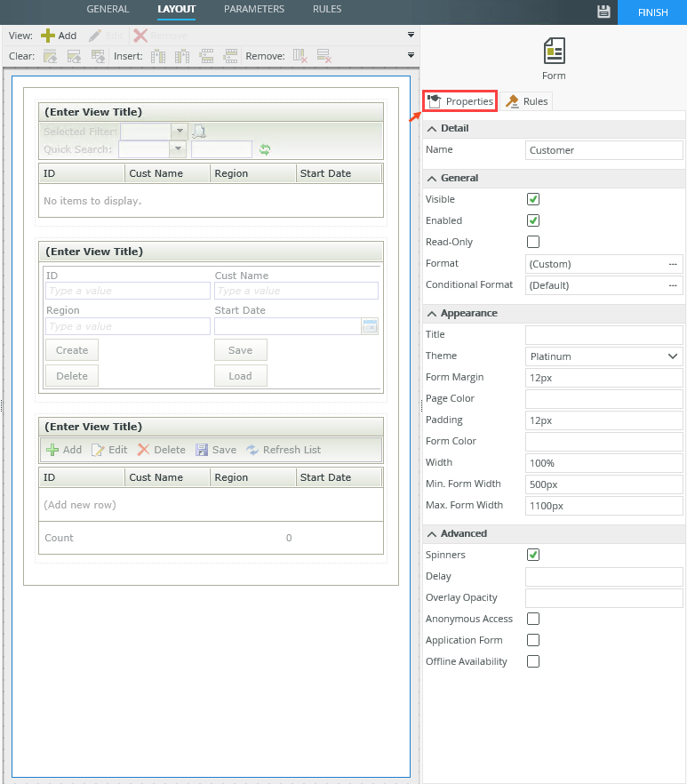The width and height of the screenshot is (687, 784).
Task: Click the Form Color field
Action: point(604,442)
